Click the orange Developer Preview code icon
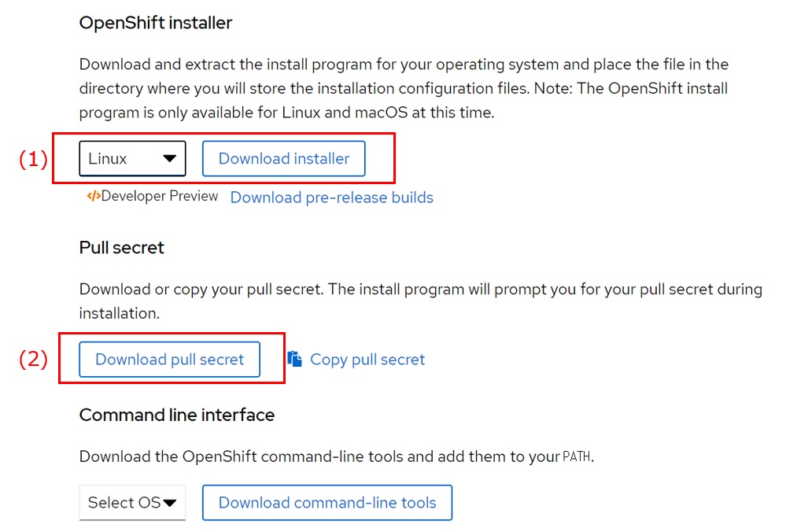The width and height of the screenshot is (786, 532). point(94,197)
